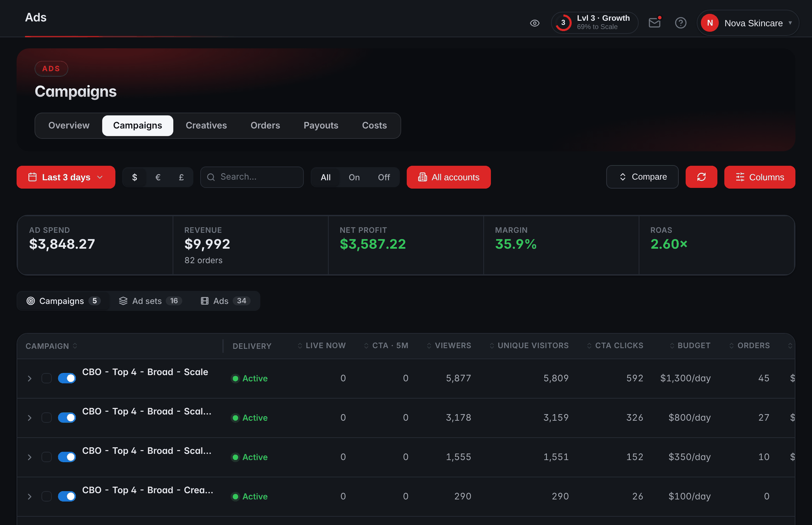Click the Lvl 3 Growth progress badge

(x=595, y=23)
